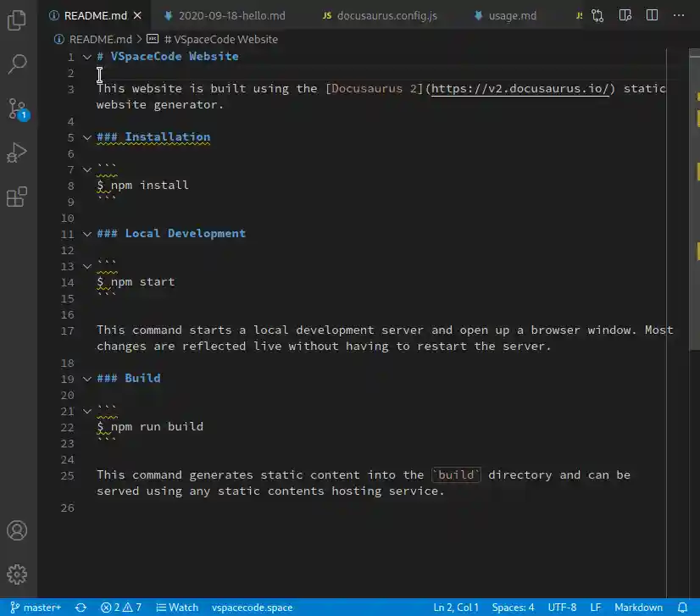Screen dimensions: 700x616
Task: Open the Manage settings gear
Action: 17,574
